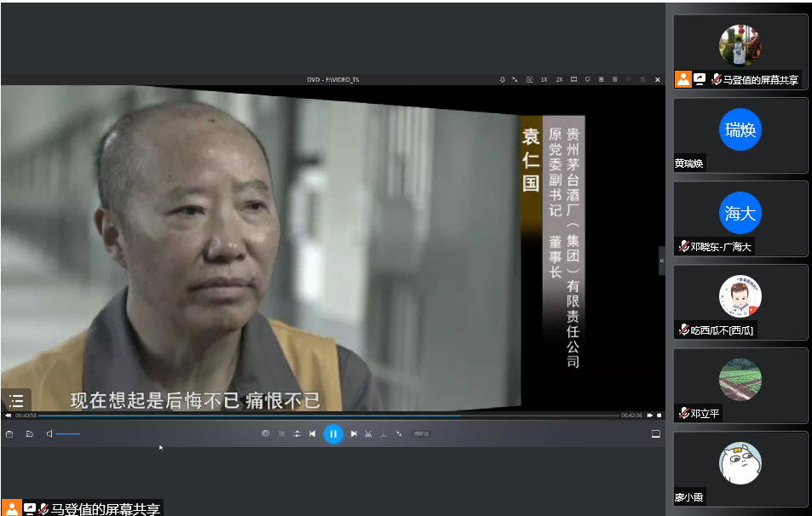This screenshot has width=812, height=516.
Task: Click the scissors clip icon
Action: 368,433
